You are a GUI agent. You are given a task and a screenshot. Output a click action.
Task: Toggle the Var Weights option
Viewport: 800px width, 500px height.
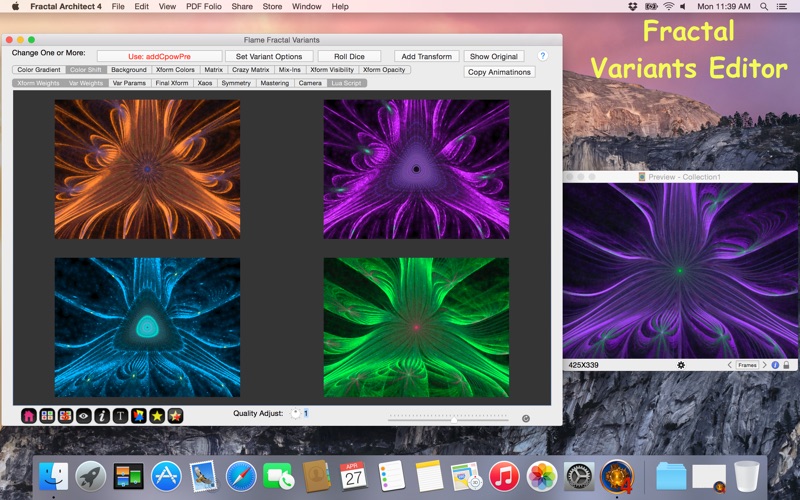point(86,83)
